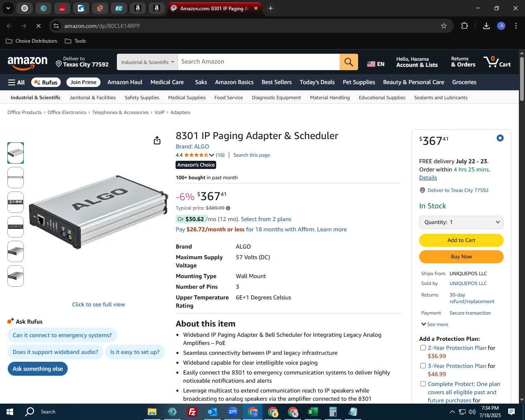Select Diagnostic Equipment sub-navigation item
Screen dimensions: 525x420
[x=276, y=98]
